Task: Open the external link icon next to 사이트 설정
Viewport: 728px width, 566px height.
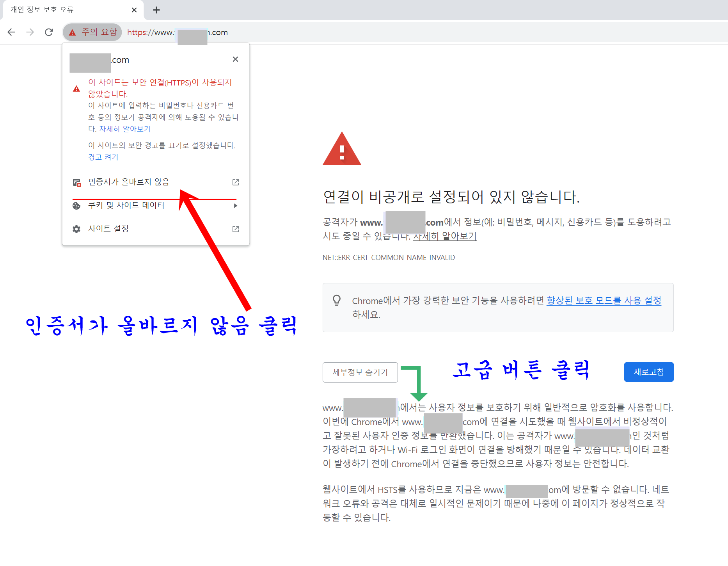Action: click(235, 229)
